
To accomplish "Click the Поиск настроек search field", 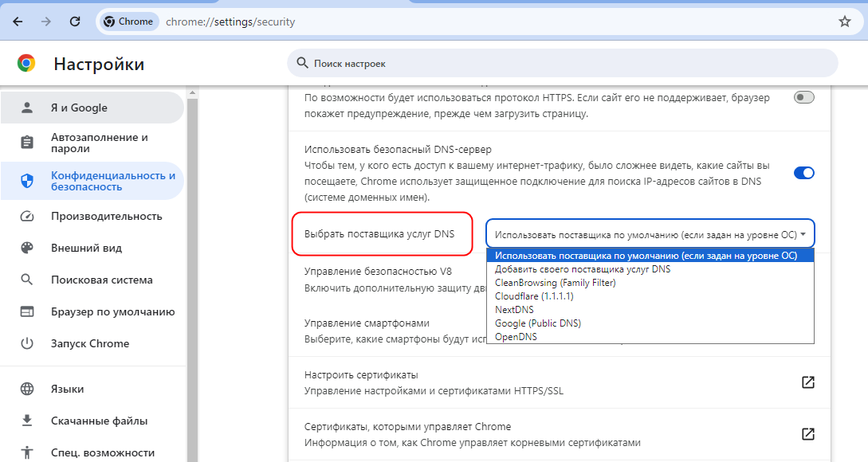I will point(563,63).
